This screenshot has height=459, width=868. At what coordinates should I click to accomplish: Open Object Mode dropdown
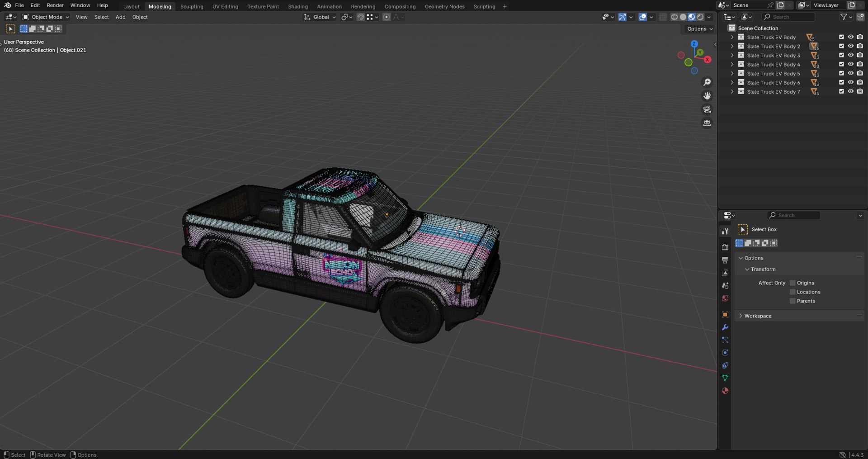pos(46,17)
